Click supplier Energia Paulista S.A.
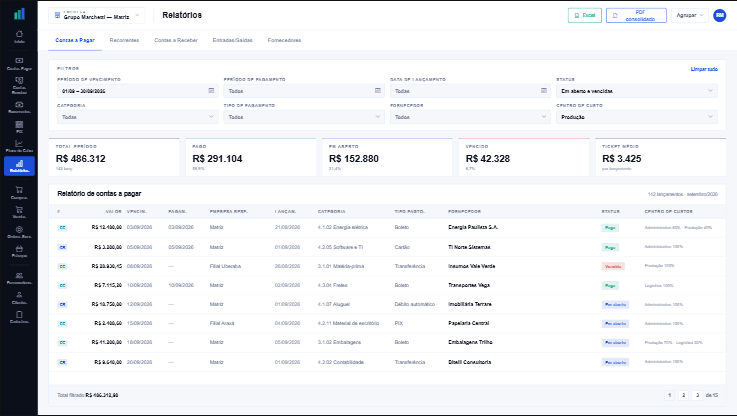The width and height of the screenshot is (737, 416). [x=473, y=228]
